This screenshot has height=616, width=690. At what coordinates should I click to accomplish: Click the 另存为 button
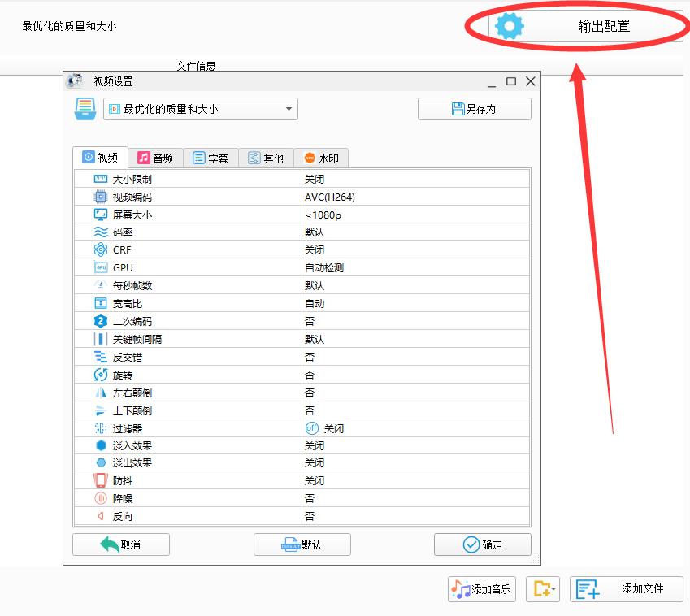(474, 109)
